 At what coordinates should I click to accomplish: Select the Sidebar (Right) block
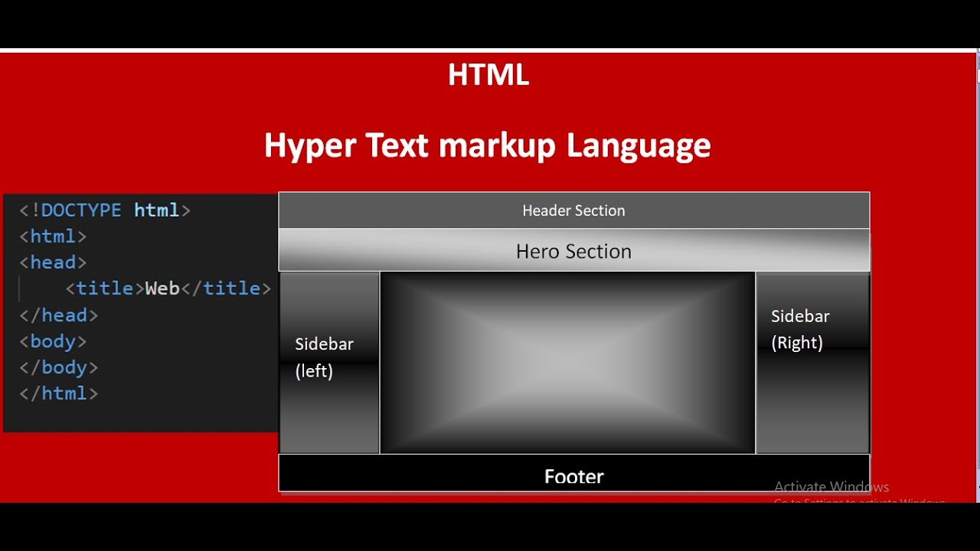coord(812,363)
